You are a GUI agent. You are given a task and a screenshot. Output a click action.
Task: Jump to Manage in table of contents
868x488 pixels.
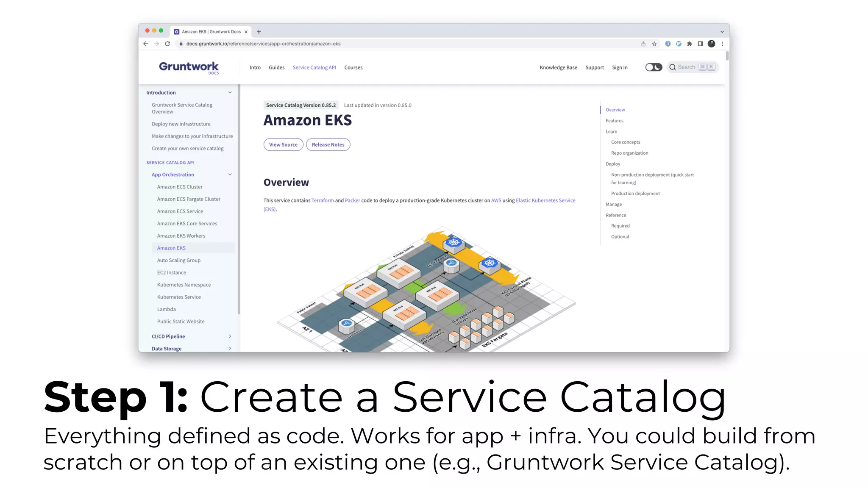pyautogui.click(x=614, y=205)
